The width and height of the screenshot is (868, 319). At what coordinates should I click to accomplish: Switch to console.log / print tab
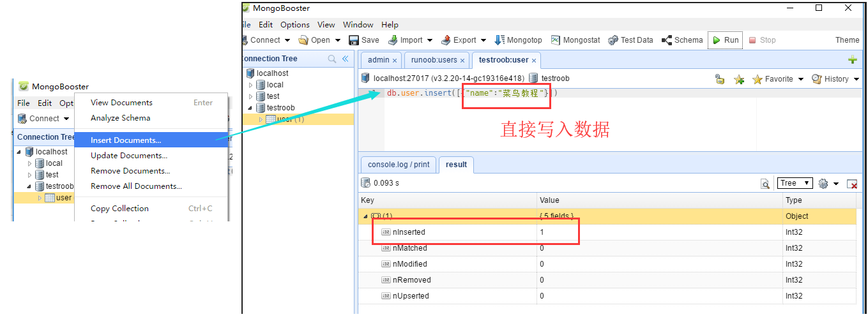pos(399,164)
